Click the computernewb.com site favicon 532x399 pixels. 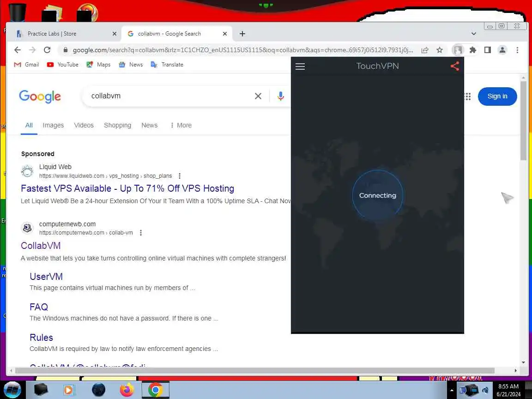coord(27,228)
